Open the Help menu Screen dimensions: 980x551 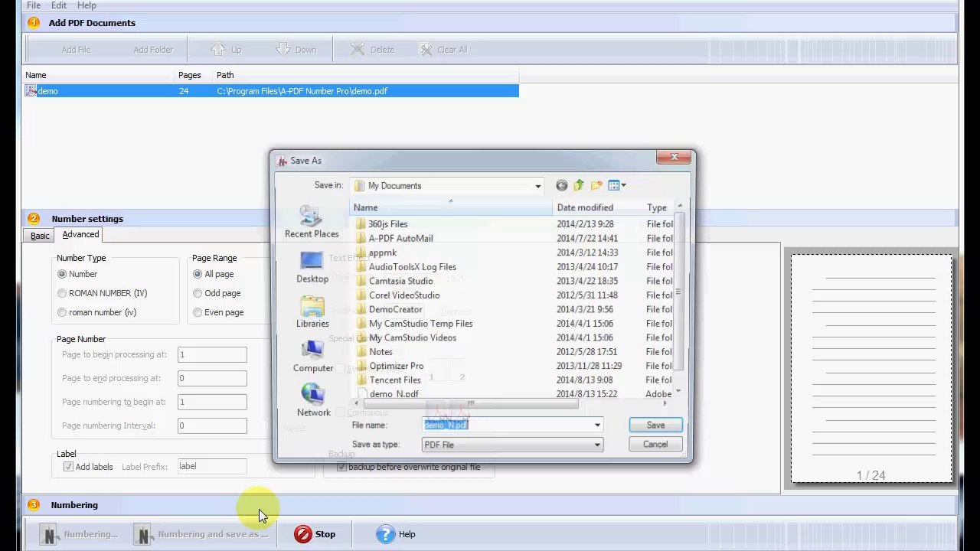click(87, 5)
